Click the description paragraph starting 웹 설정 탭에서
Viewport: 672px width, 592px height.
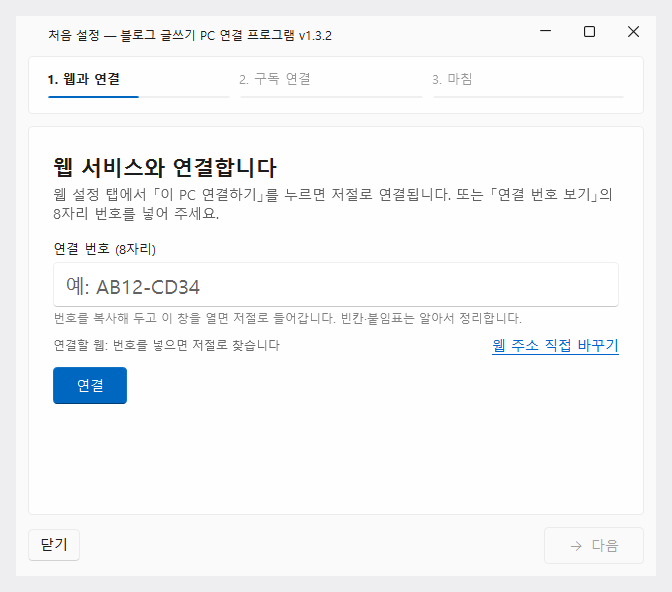[x=333, y=204]
